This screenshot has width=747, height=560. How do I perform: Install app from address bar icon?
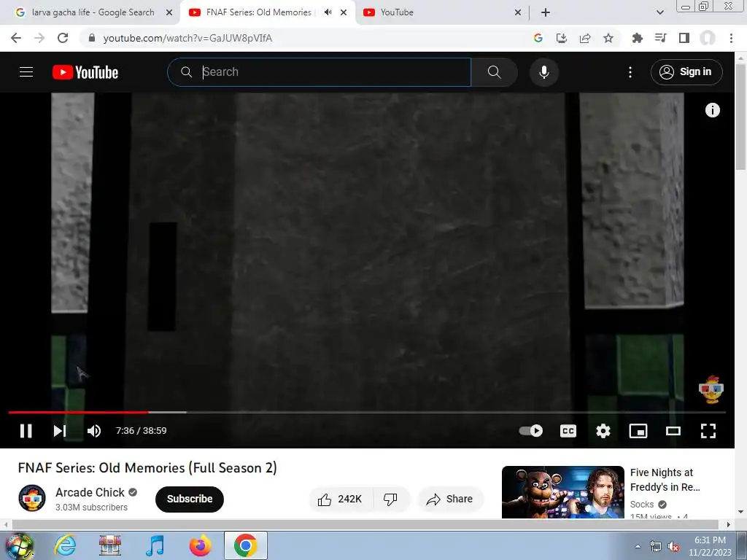point(561,38)
